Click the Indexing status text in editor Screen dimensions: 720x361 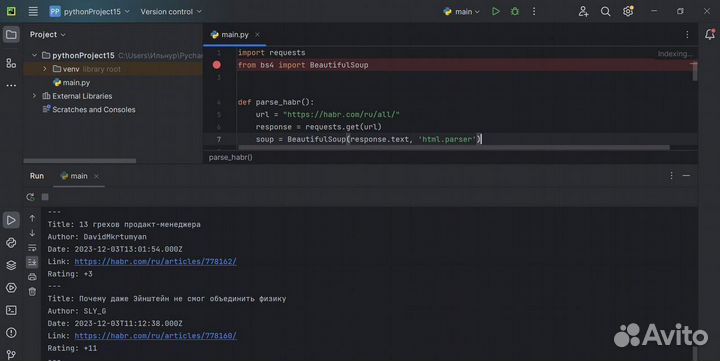click(x=674, y=54)
